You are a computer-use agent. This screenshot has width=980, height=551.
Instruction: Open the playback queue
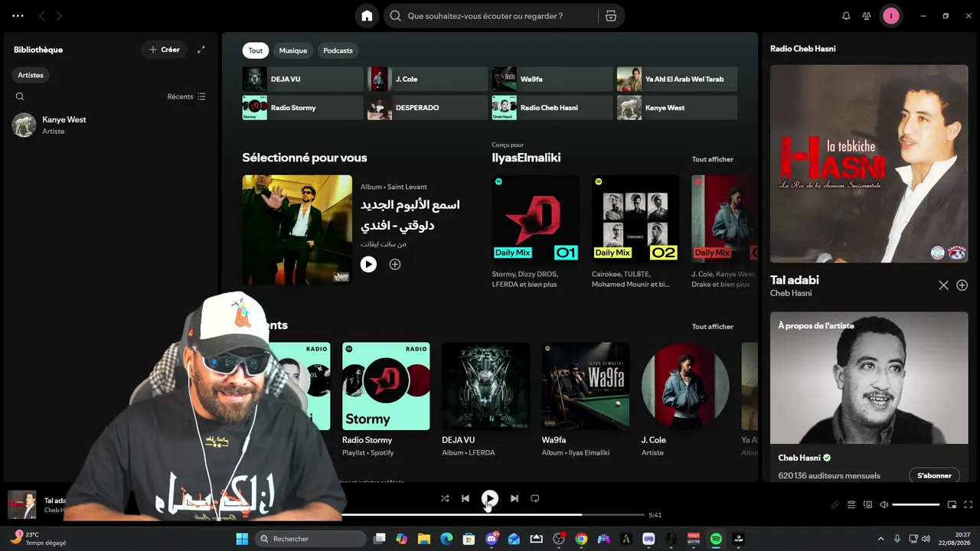point(851,504)
